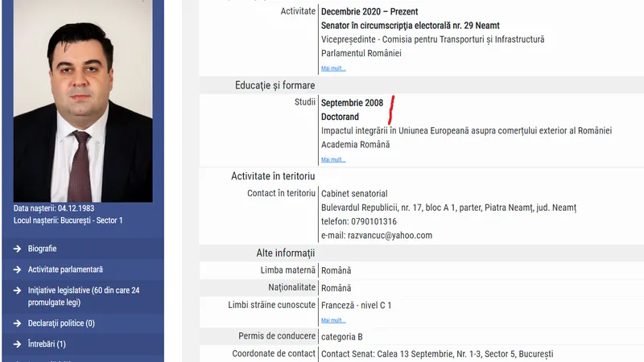Click the 'Educație și formare' section heading
The image size is (644, 362).
coord(275,85)
